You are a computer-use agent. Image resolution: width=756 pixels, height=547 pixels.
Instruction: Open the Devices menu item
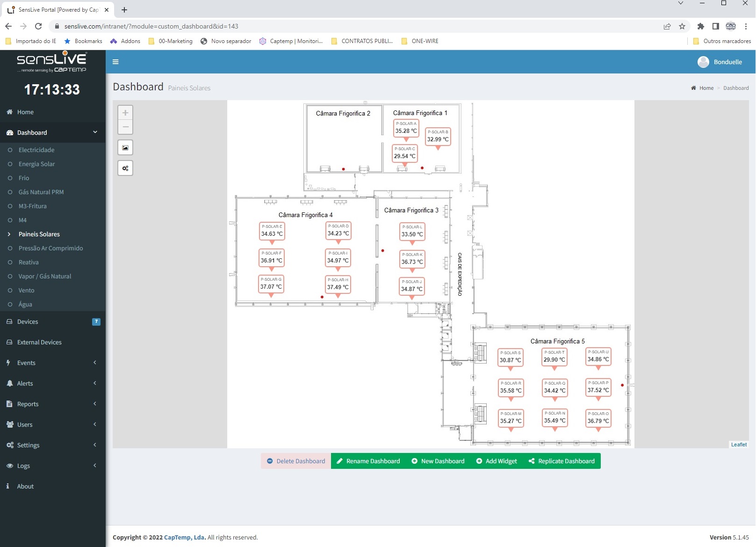(x=28, y=321)
